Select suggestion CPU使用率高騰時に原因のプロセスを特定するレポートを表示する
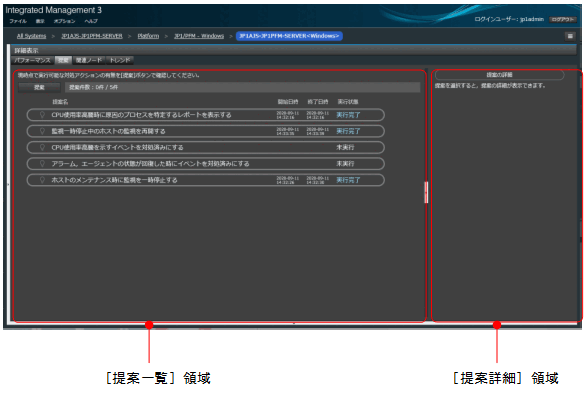Viewport: 586px width, 395px height. [x=206, y=115]
